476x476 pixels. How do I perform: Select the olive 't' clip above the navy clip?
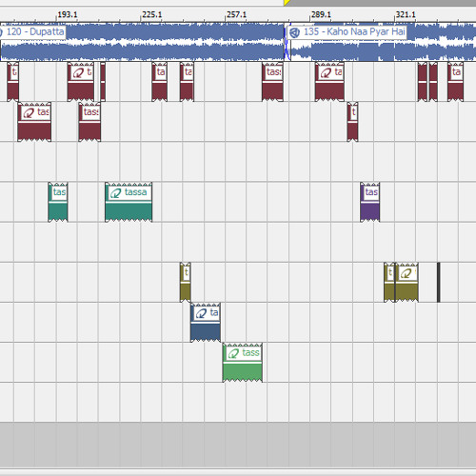coord(186,283)
